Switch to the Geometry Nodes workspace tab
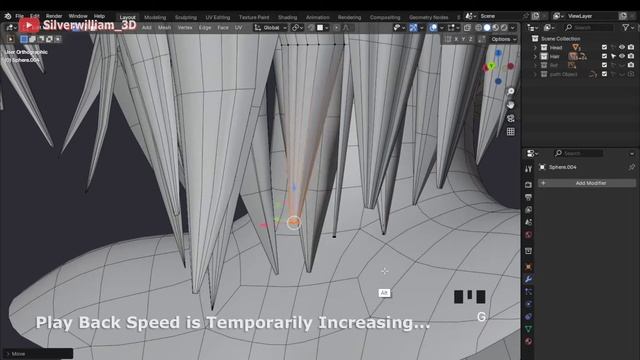Viewport: 640px width, 360px height. click(x=429, y=17)
